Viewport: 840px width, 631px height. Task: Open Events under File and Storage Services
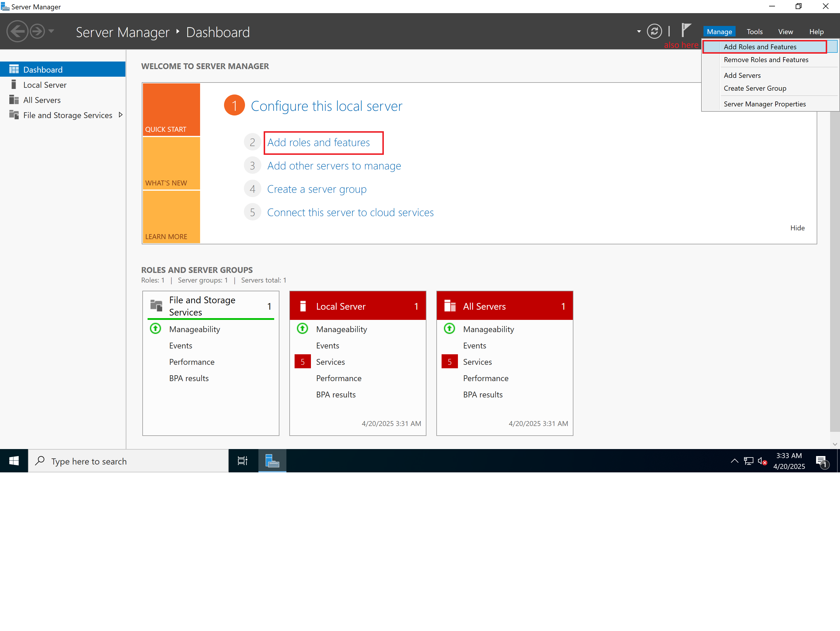(x=180, y=346)
